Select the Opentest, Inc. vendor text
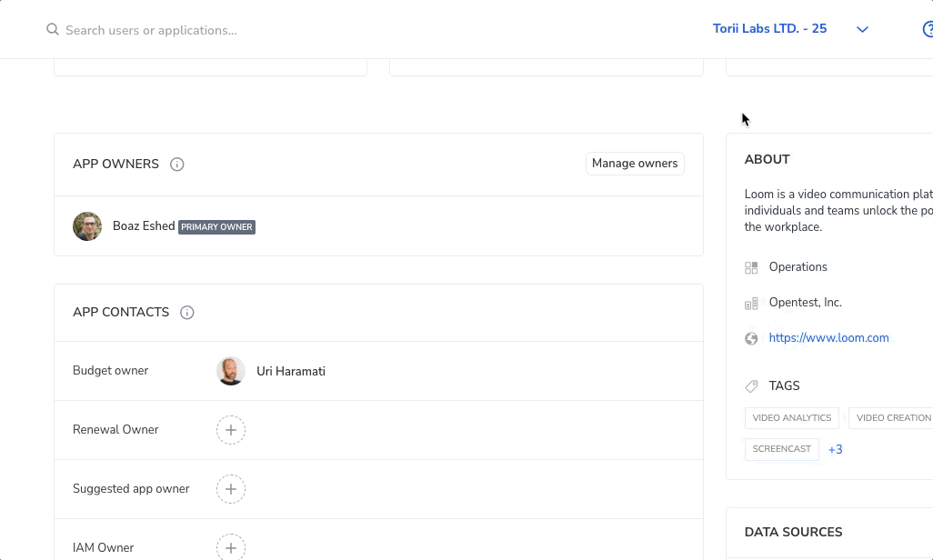The height and width of the screenshot is (560, 933). pos(805,303)
